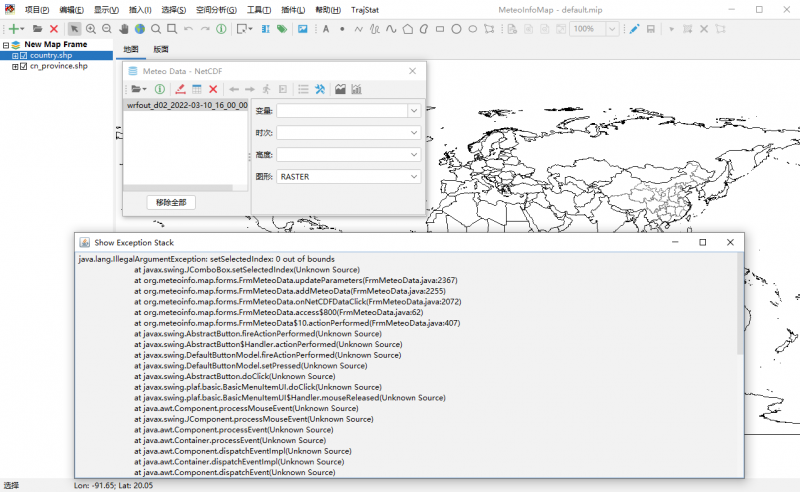
Task: Expand the country.shp layer node
Action: (15, 56)
